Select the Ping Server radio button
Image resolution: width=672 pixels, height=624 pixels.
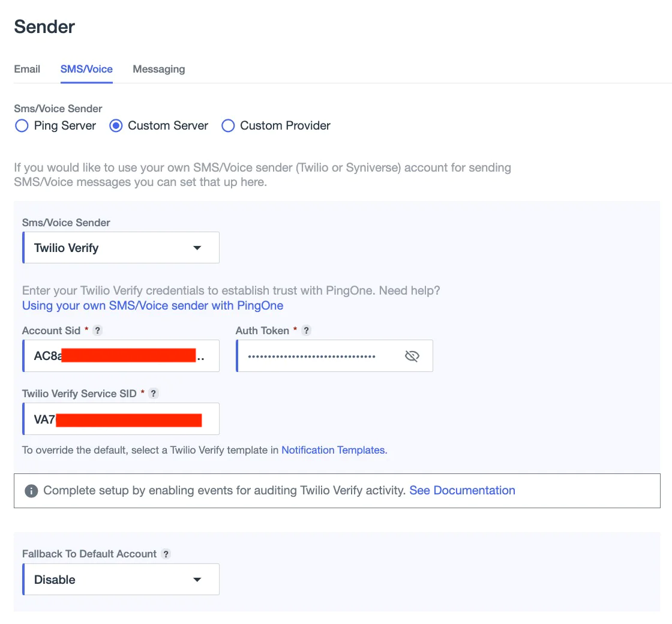[x=22, y=125]
